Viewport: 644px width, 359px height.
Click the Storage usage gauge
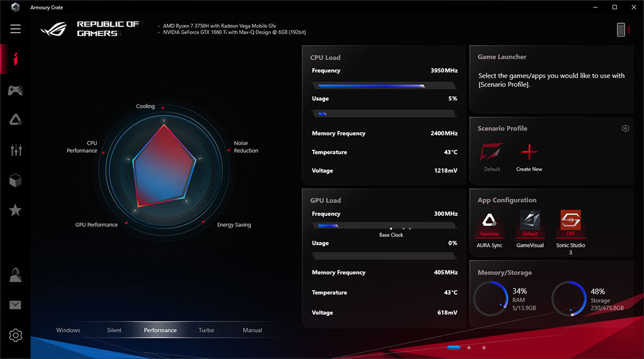point(569,299)
